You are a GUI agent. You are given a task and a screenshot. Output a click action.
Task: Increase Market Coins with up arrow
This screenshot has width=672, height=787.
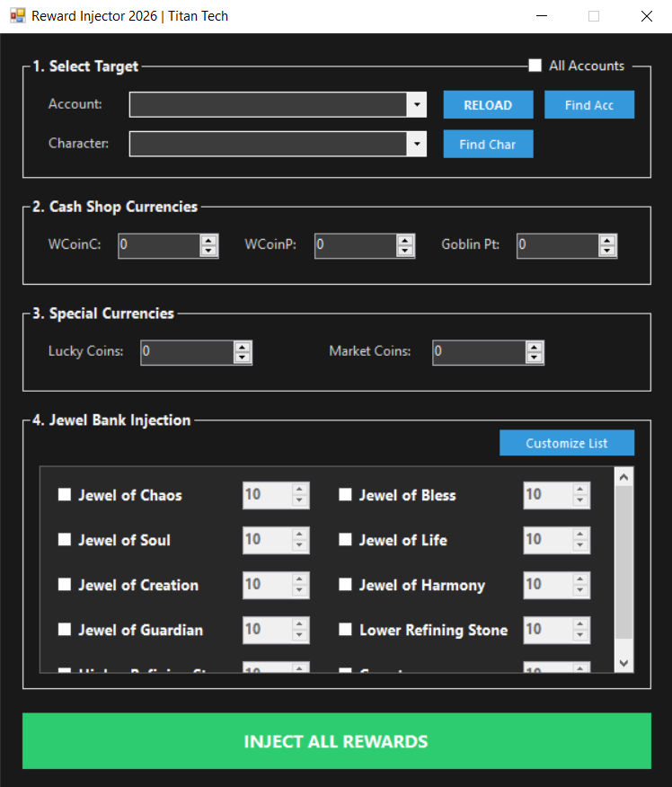pyautogui.click(x=534, y=347)
